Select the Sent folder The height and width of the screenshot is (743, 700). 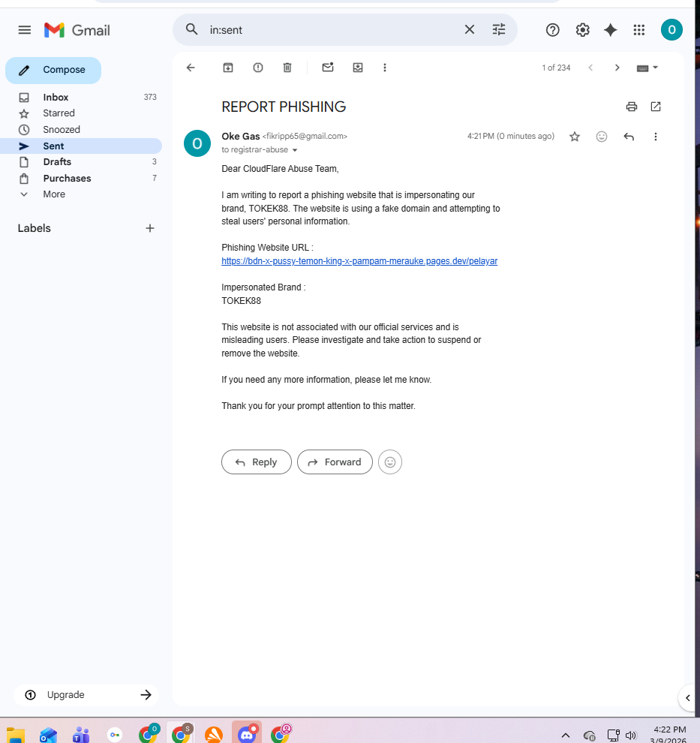pos(81,146)
